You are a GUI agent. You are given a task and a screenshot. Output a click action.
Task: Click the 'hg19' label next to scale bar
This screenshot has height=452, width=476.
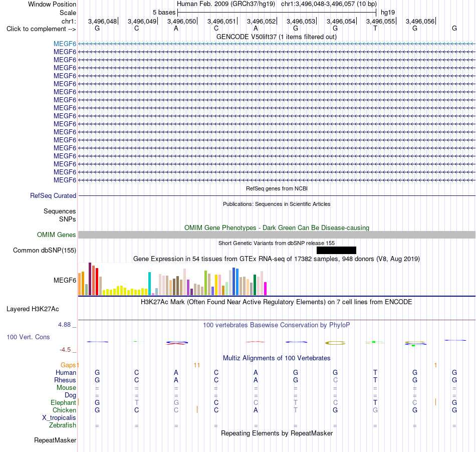tap(388, 13)
